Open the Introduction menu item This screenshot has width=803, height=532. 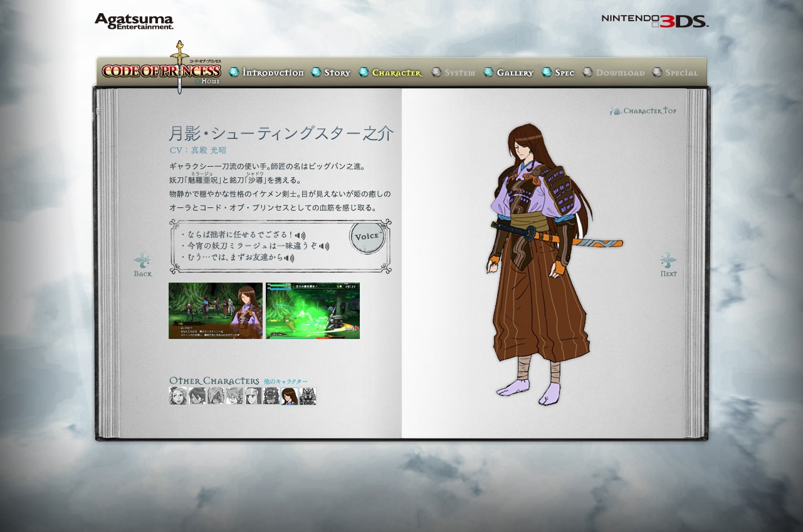point(267,73)
